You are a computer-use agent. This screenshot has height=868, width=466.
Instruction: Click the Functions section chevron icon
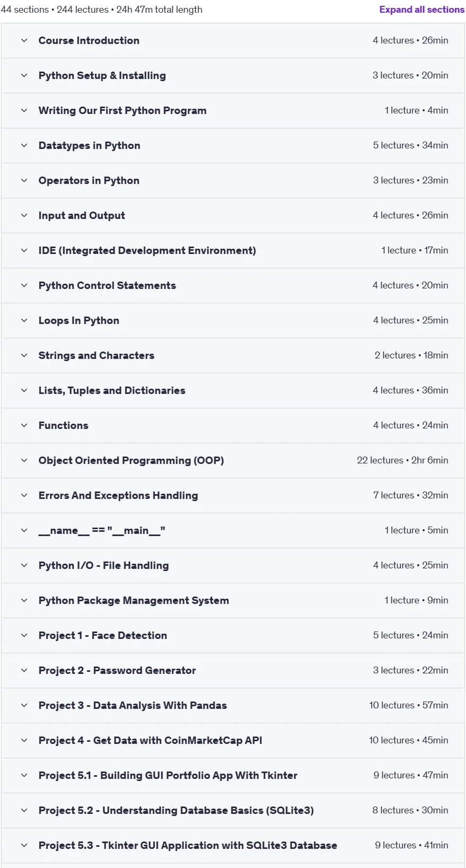click(24, 425)
